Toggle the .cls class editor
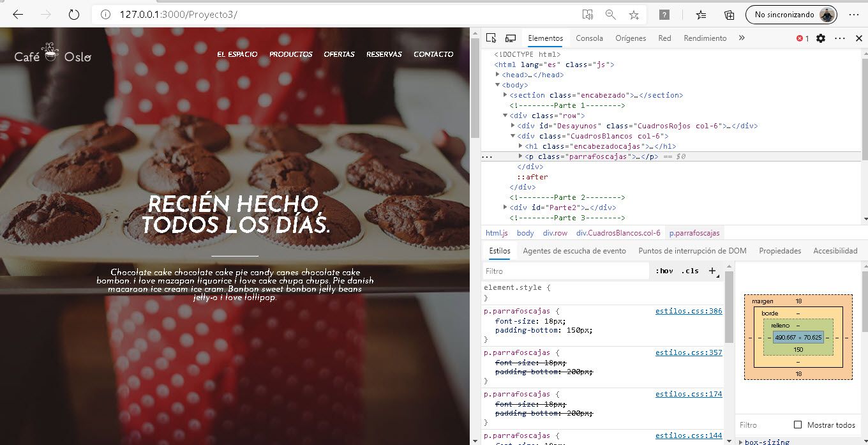 click(x=690, y=271)
